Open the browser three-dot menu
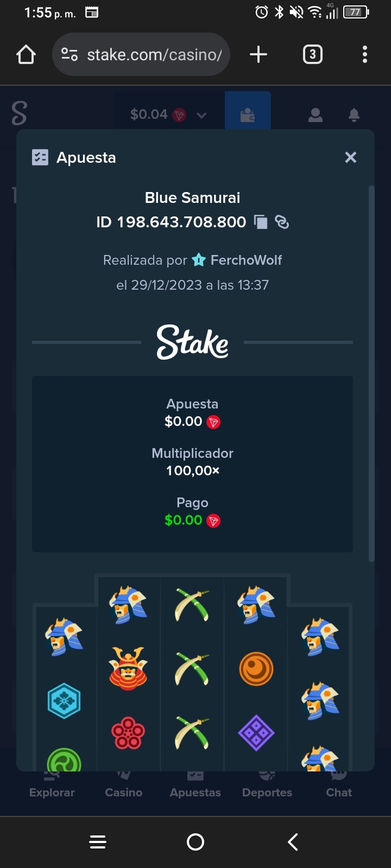The height and width of the screenshot is (868, 391). [365, 54]
